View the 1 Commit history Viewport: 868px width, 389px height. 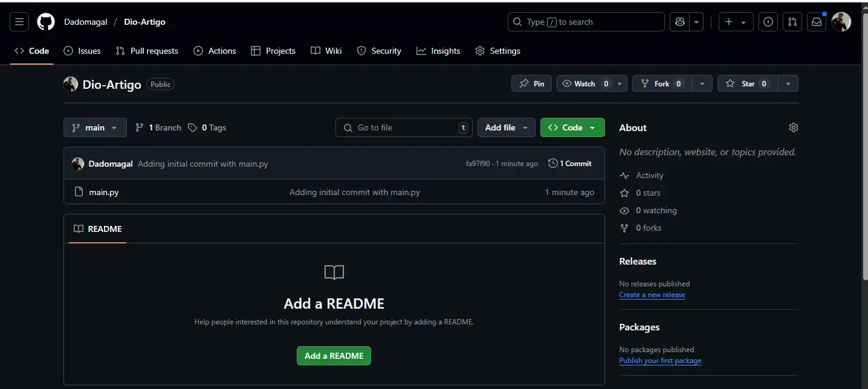tap(570, 164)
